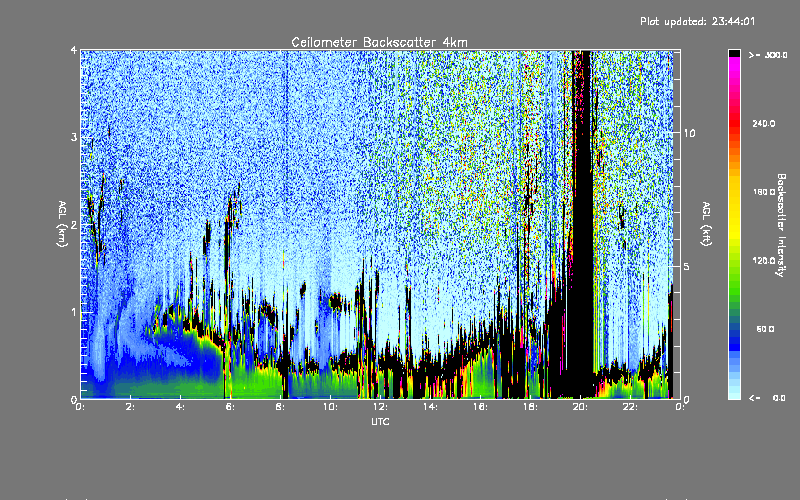Image resolution: width=800 pixels, height=500 pixels.
Task: Click the '60.0' colorbar label
Action: (765, 329)
